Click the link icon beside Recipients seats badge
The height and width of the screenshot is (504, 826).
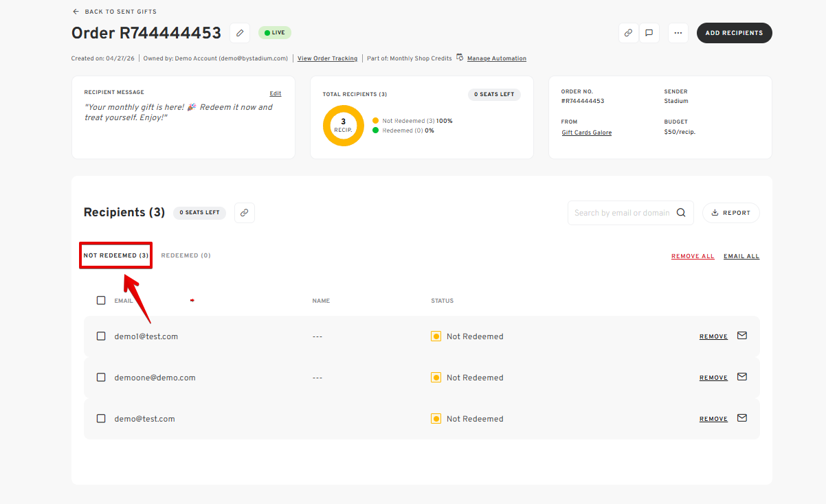click(245, 213)
